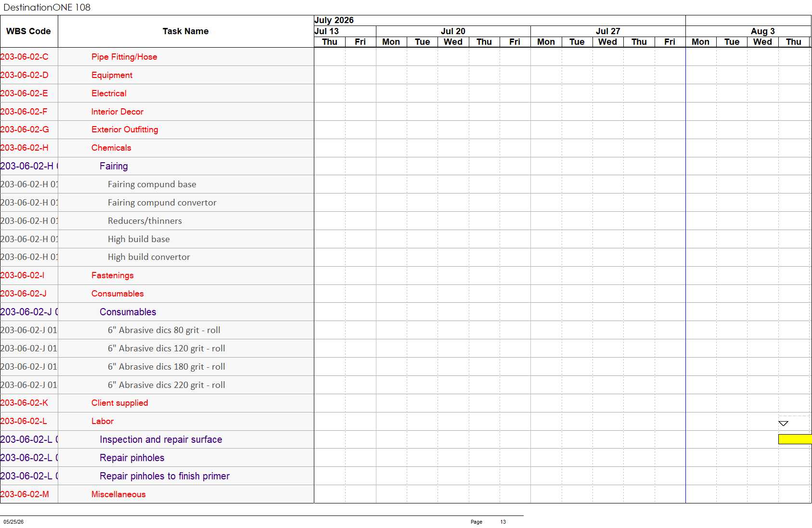The height and width of the screenshot is (528, 812).
Task: Click the DestinationONE 108 project title
Action: click(x=47, y=7)
